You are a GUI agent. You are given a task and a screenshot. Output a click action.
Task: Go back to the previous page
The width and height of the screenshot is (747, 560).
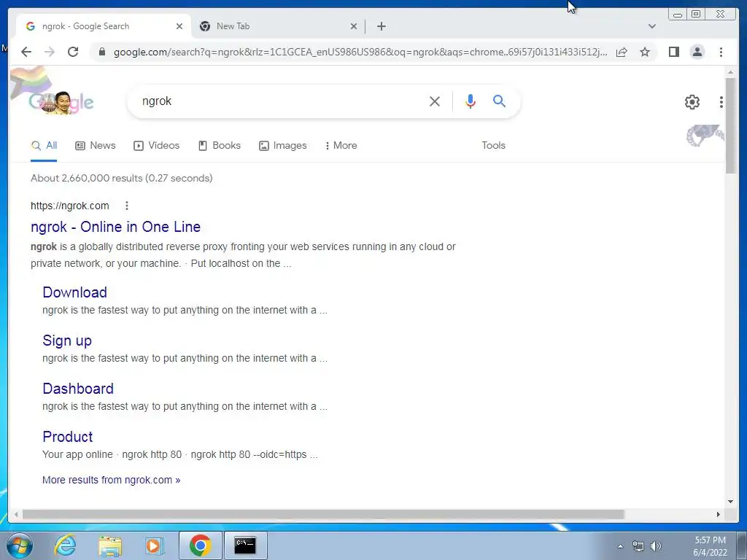point(26,52)
